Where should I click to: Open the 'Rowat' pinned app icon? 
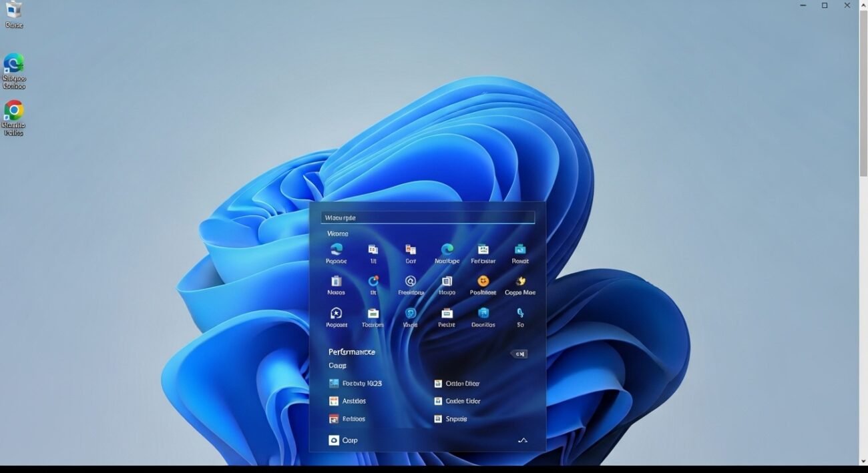[x=520, y=250]
